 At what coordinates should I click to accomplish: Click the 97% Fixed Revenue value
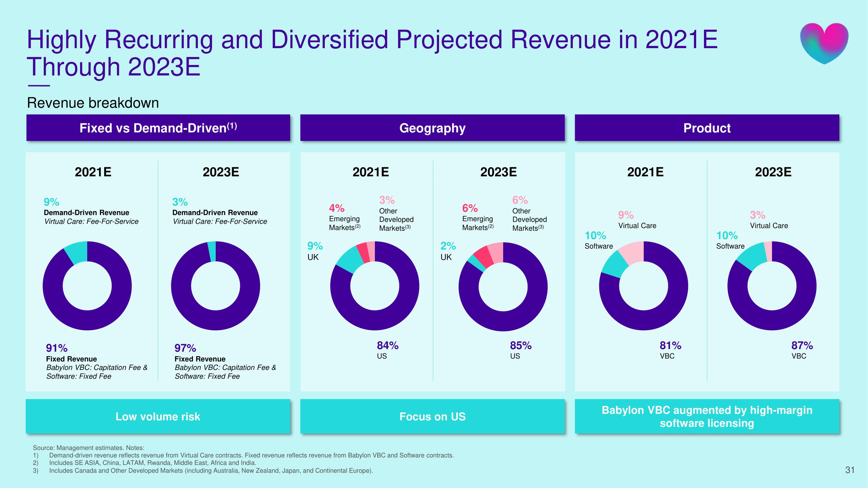tap(185, 347)
